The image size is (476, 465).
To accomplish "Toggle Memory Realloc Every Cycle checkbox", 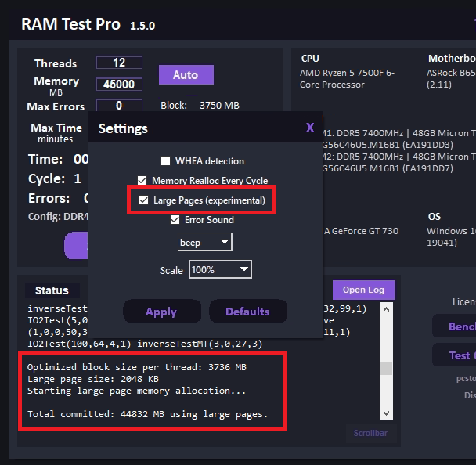I will pyautogui.click(x=142, y=181).
